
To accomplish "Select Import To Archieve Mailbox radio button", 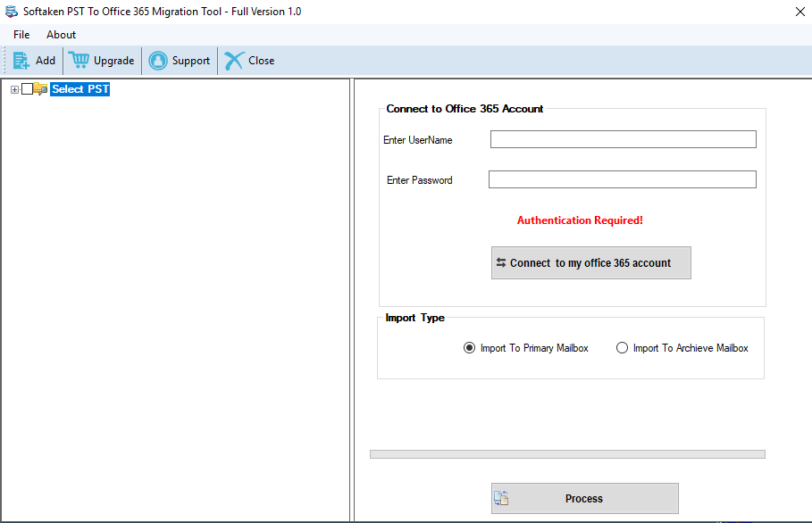I will 622,348.
